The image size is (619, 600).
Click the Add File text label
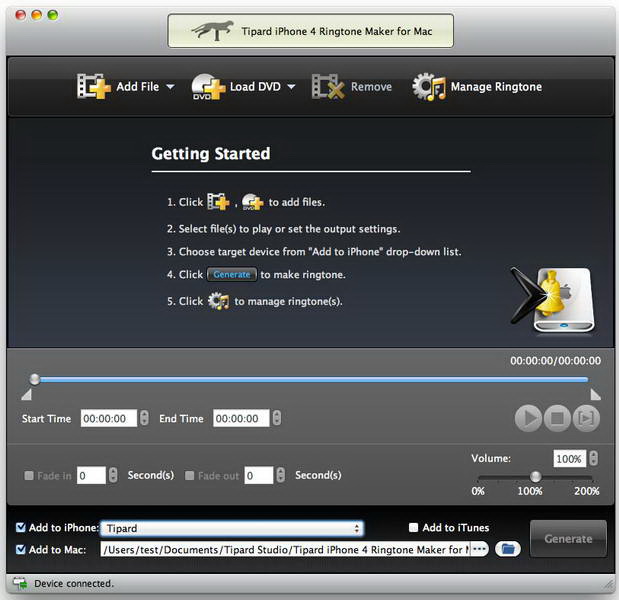tap(138, 86)
